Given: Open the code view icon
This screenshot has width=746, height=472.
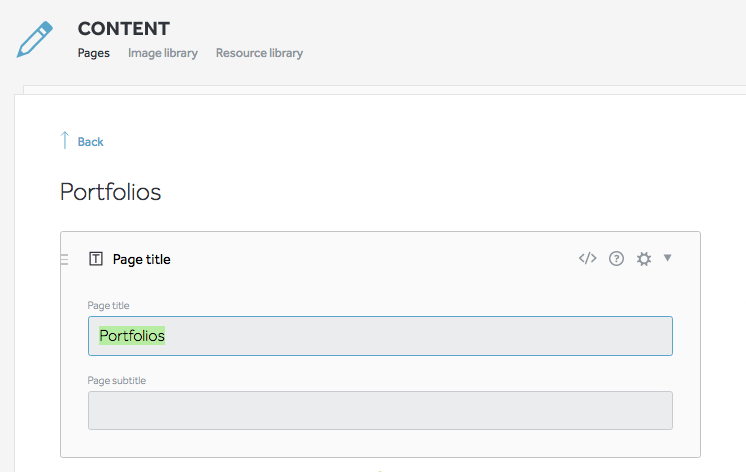Looking at the screenshot, I should coord(587,259).
